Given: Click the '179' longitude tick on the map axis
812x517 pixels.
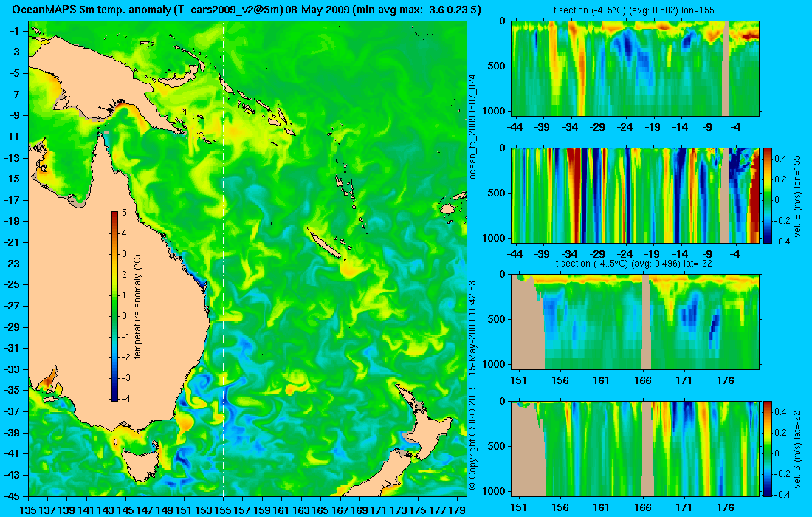Looking at the screenshot, I should click(457, 510).
